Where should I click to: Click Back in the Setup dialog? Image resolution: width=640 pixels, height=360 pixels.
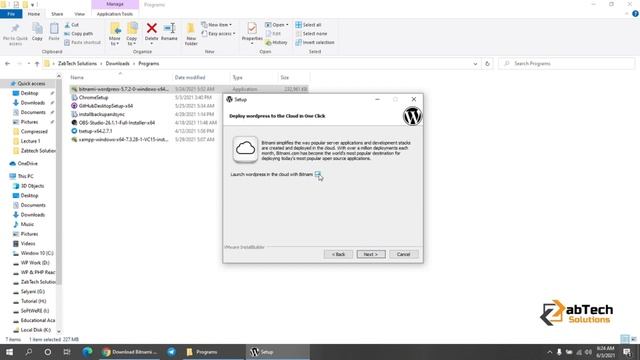point(338,254)
